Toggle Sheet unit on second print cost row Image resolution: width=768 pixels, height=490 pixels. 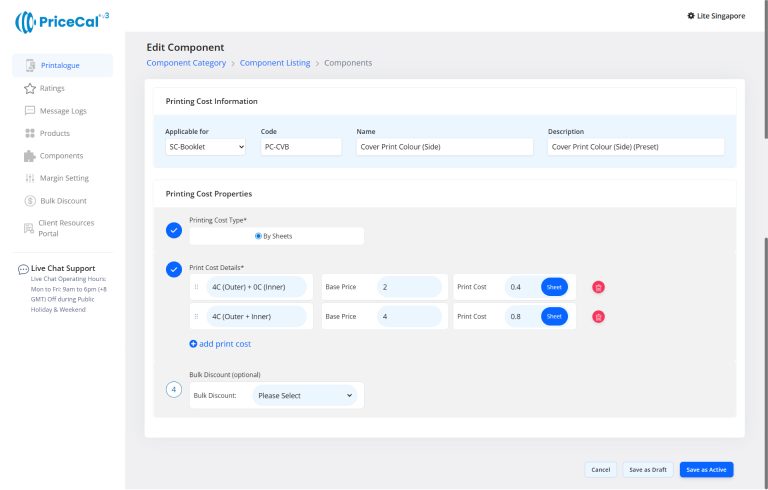[x=553, y=317]
